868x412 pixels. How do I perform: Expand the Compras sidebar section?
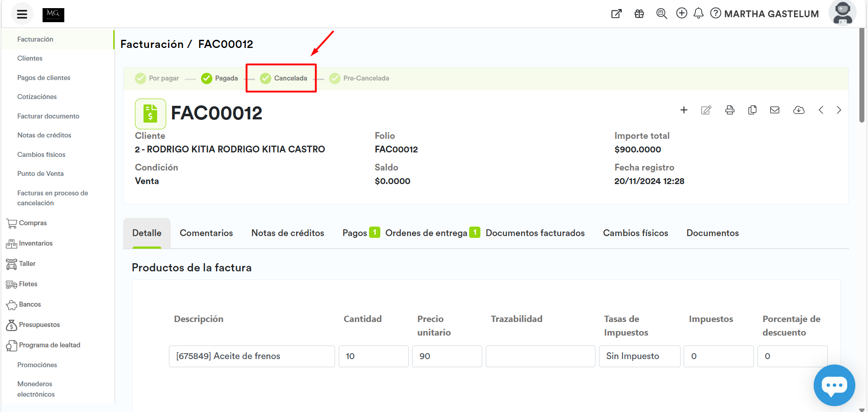tap(33, 223)
